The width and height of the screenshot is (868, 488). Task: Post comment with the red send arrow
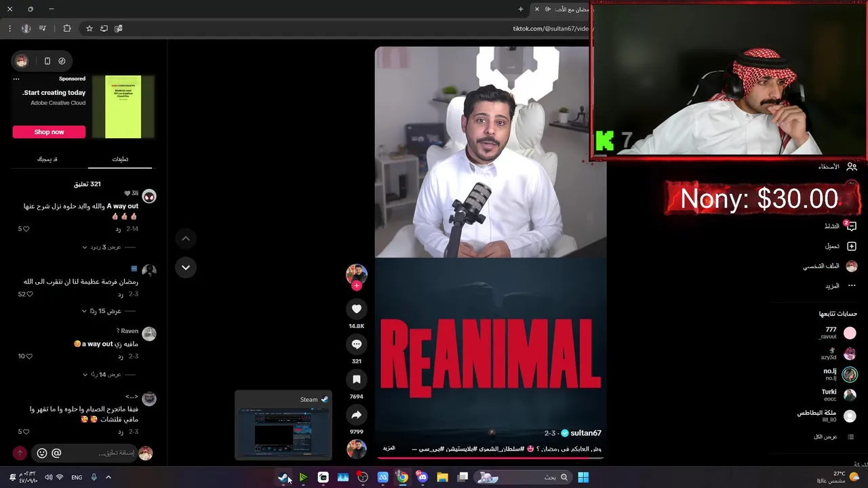tap(20, 453)
